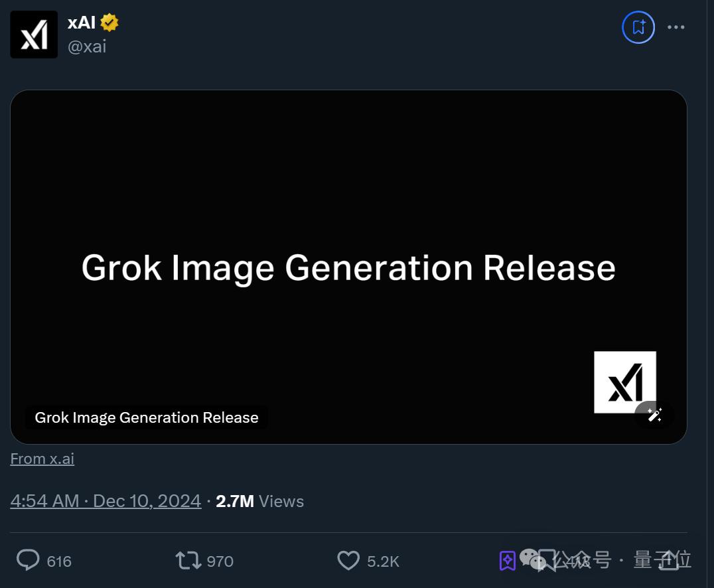Image resolution: width=714 pixels, height=588 pixels.
Task: Click the 5.2K likes count
Action: [x=383, y=561]
